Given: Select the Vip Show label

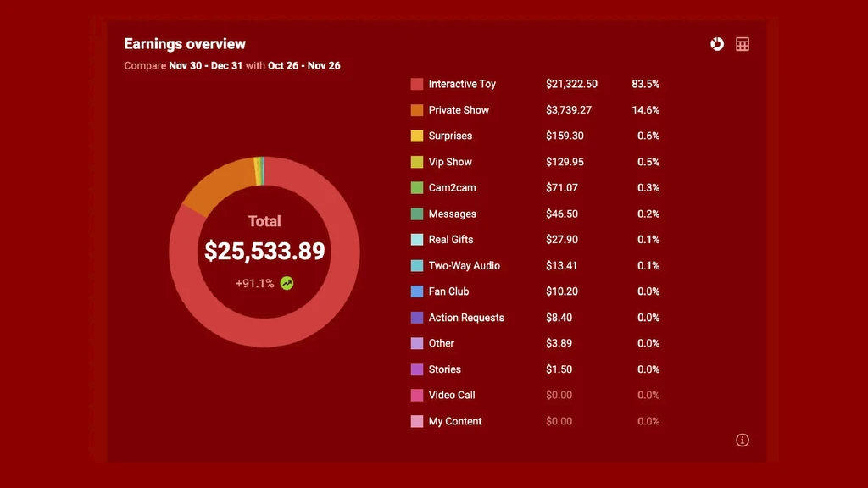Looking at the screenshot, I should coord(450,162).
